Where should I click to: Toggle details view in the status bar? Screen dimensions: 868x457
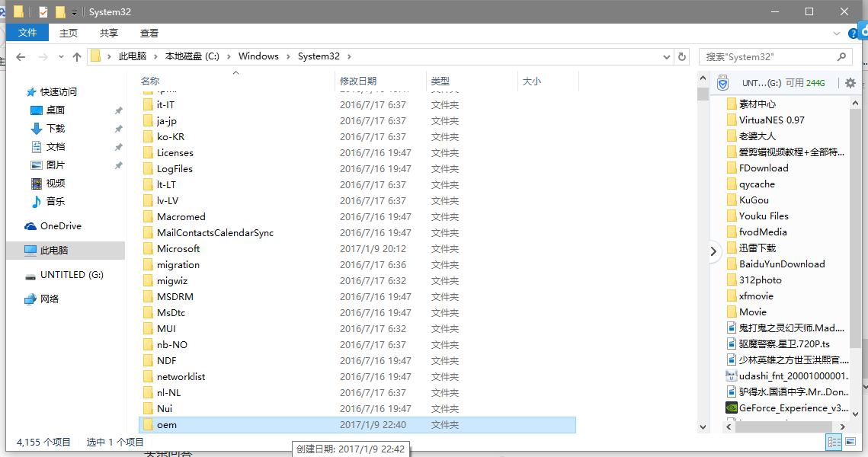coord(834,442)
